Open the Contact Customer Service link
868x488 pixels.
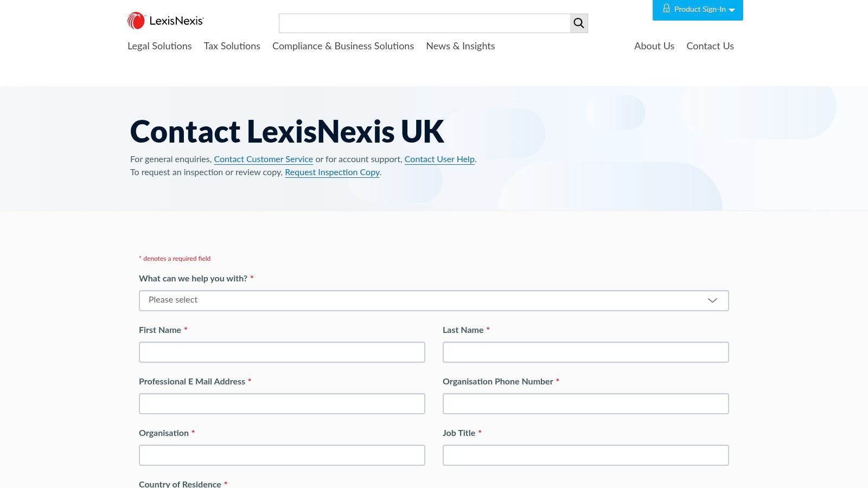263,159
